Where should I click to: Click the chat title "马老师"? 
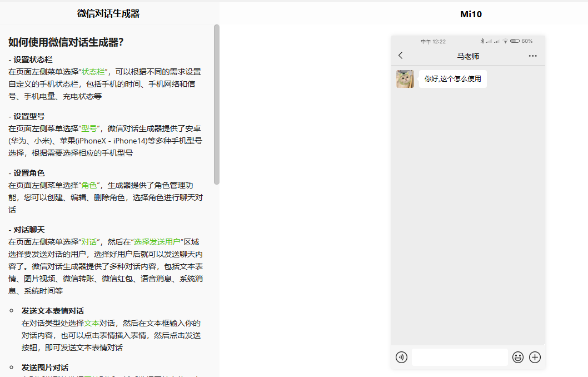point(468,56)
